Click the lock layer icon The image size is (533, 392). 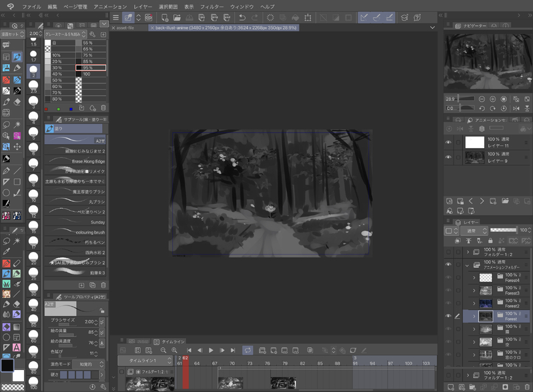[490, 241]
